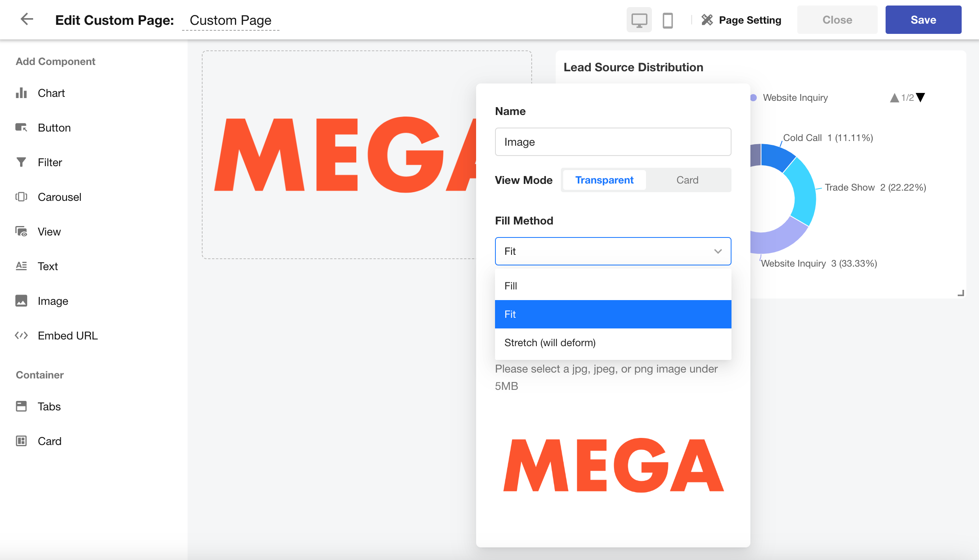Add a Chart component
Image resolution: width=979 pixels, height=560 pixels.
tap(51, 93)
